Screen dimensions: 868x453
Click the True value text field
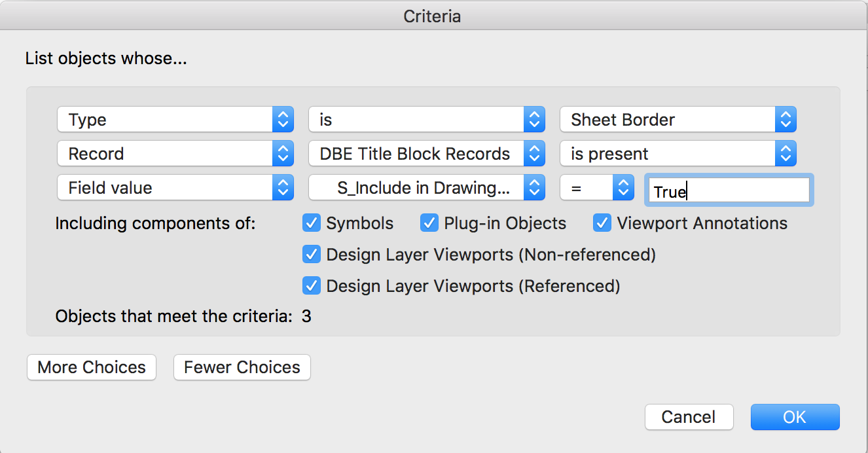pyautogui.click(x=728, y=191)
